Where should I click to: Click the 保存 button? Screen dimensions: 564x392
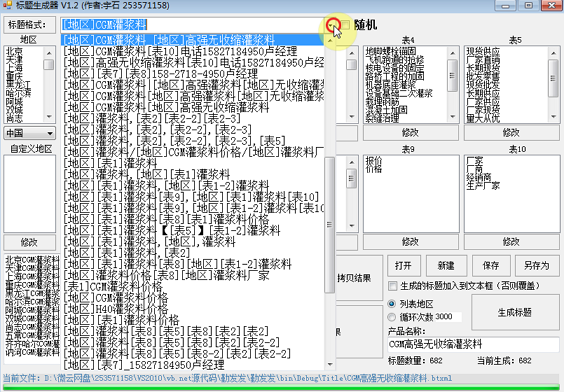coord(491,266)
